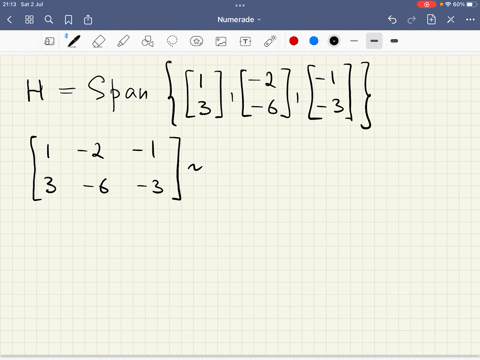
Task: Tap the battery indicator in status bar
Action: tap(472, 4)
